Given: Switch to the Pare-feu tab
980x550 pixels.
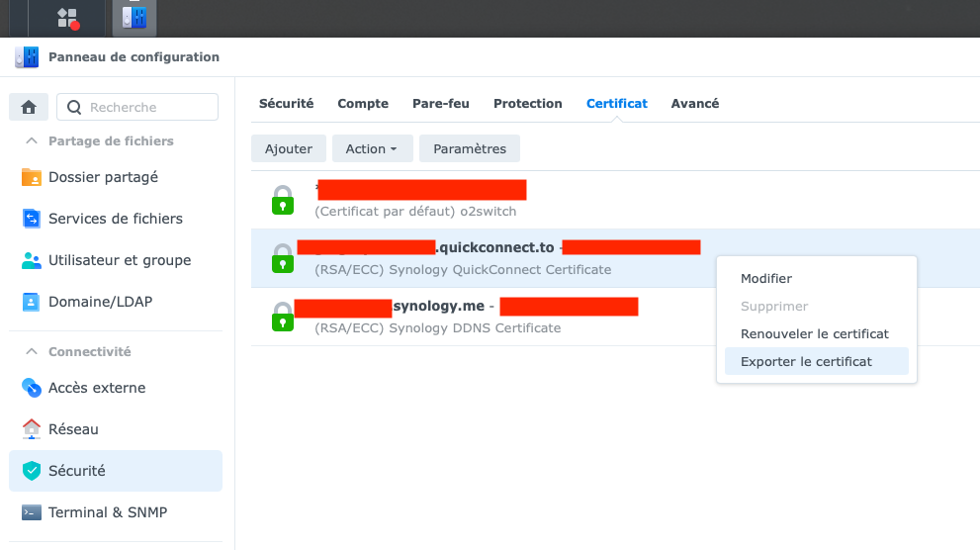Looking at the screenshot, I should (x=440, y=103).
